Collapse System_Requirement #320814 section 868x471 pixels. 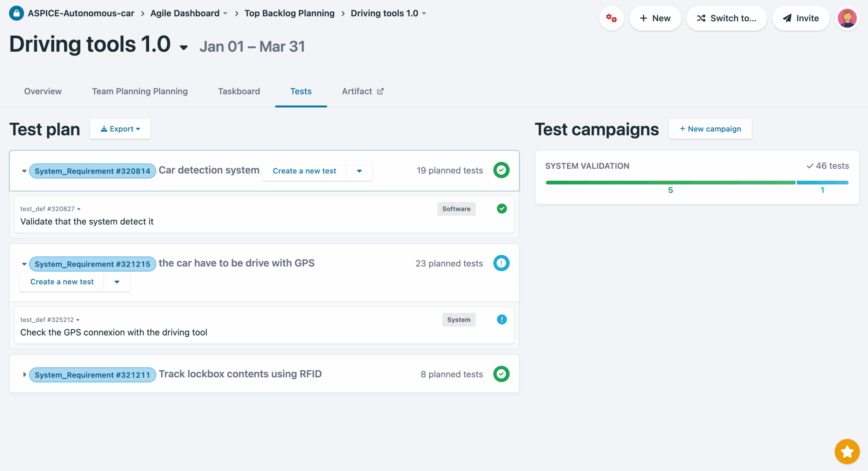coord(24,171)
